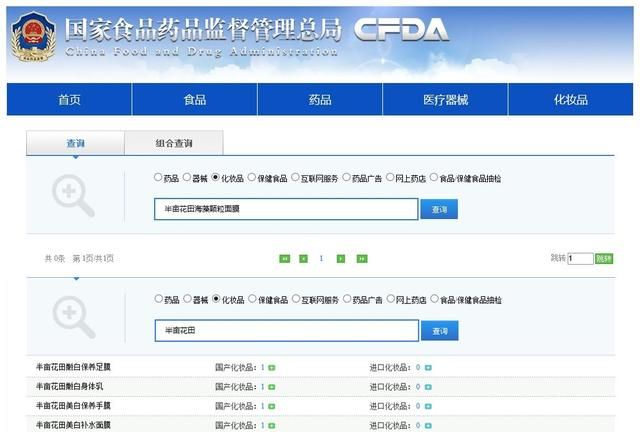The height and width of the screenshot is (432, 640).
Task: Open the 化妆品 navigation item
Action: pos(571,100)
